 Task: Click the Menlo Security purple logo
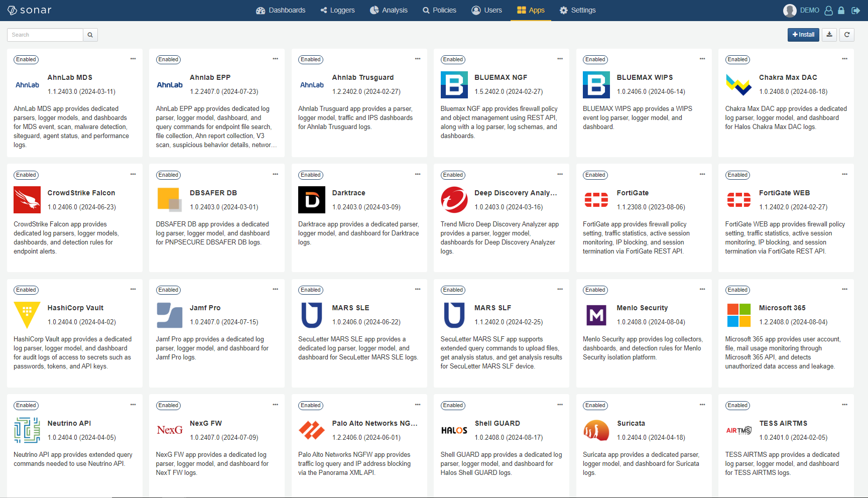(x=596, y=315)
